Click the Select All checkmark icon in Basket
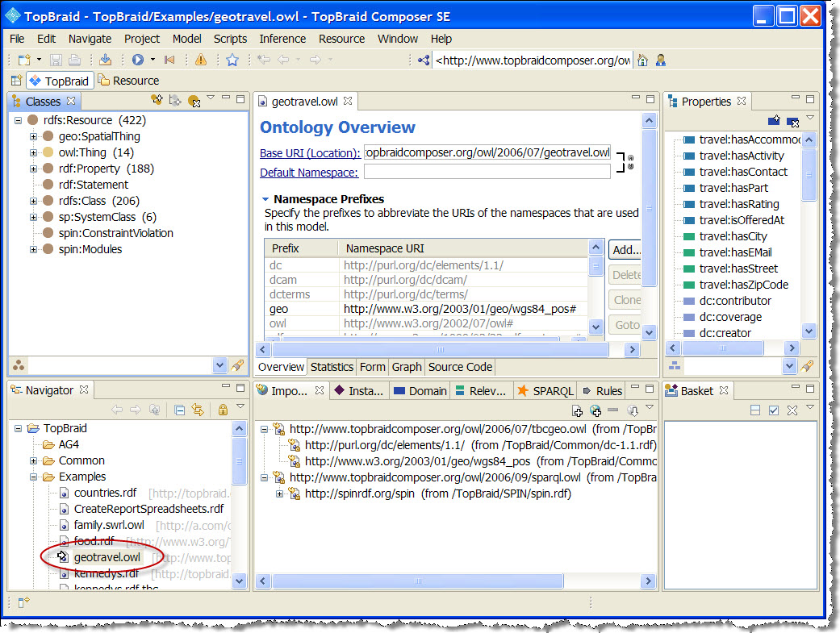Screen dimensions: 840x633 point(774,410)
